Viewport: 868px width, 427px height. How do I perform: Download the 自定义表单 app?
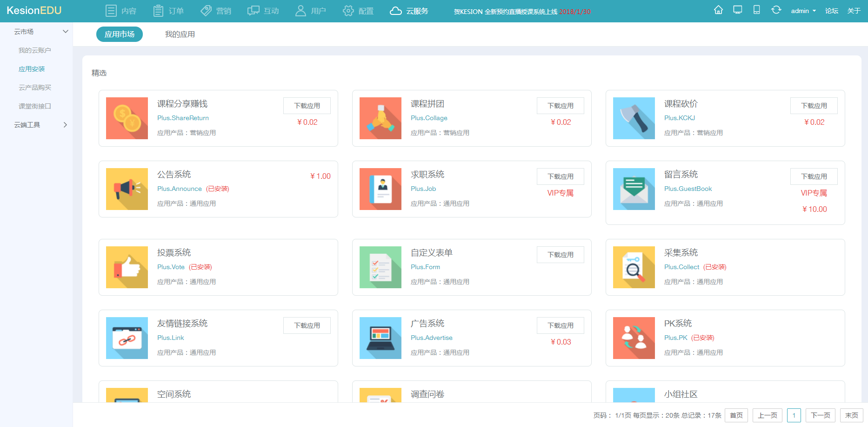(x=560, y=255)
